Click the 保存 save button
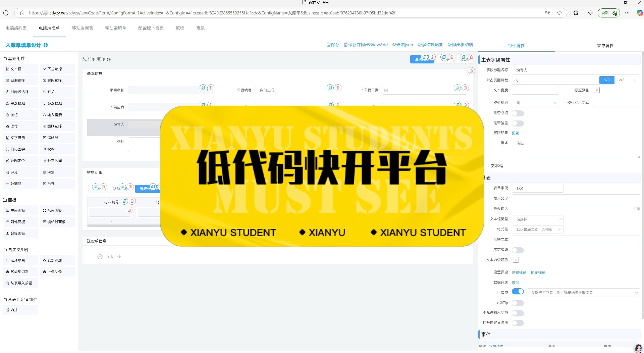This screenshot has height=353, width=644. [333, 45]
